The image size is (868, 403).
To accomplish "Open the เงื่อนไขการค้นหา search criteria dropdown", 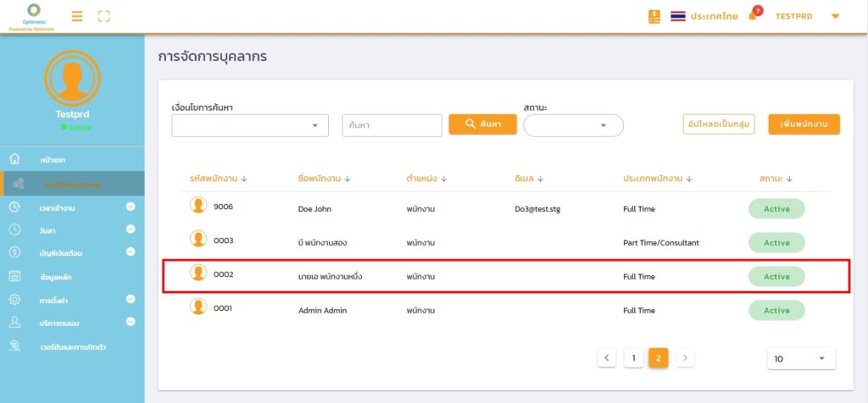I will coord(249,125).
